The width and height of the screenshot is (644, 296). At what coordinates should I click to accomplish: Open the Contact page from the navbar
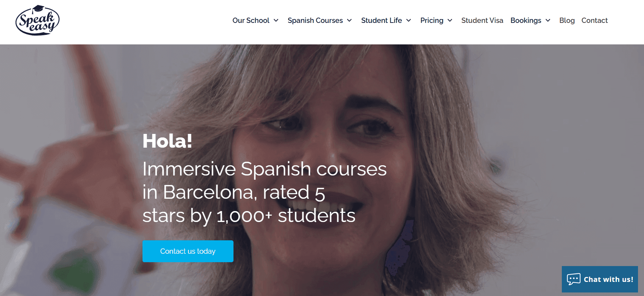[x=594, y=20]
